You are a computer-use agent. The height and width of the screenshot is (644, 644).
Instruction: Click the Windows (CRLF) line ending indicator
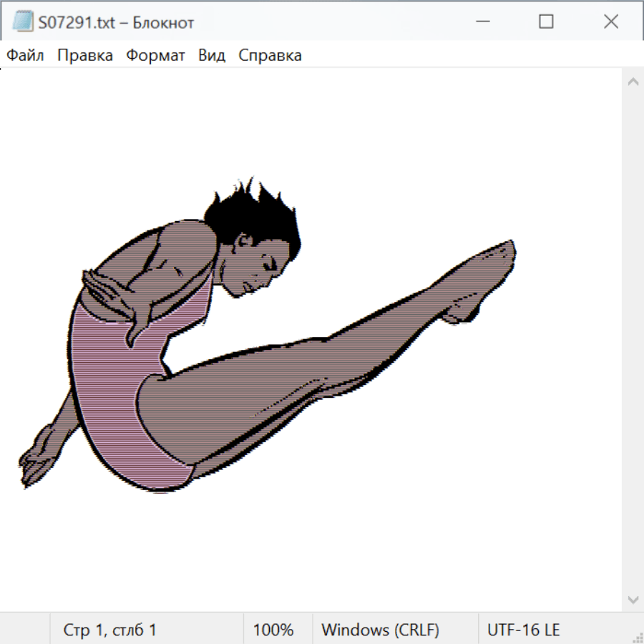coord(380,630)
